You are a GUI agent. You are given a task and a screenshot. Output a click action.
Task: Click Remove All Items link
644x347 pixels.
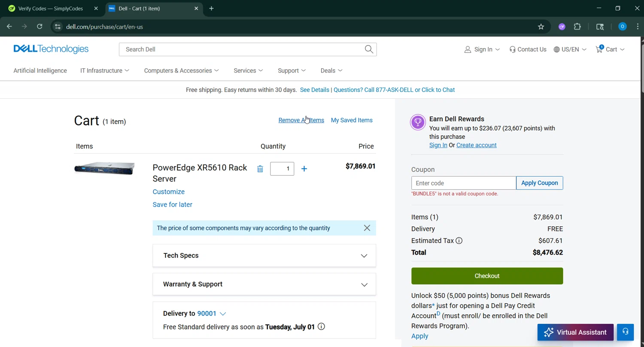point(301,120)
